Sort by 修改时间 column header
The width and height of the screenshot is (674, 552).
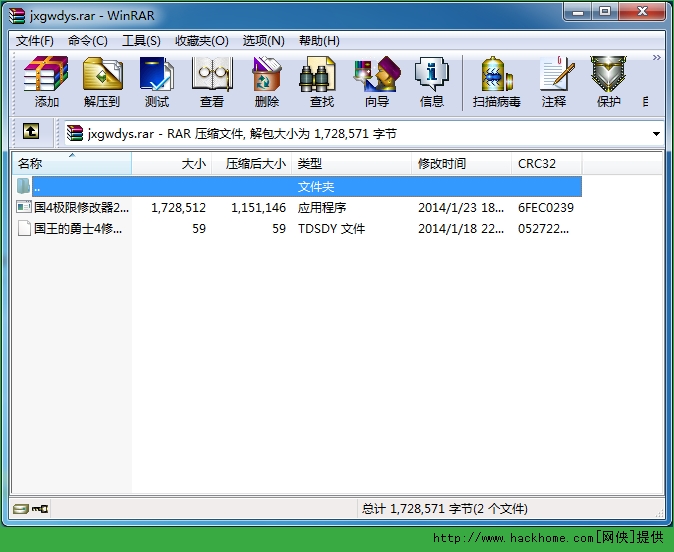click(x=461, y=163)
